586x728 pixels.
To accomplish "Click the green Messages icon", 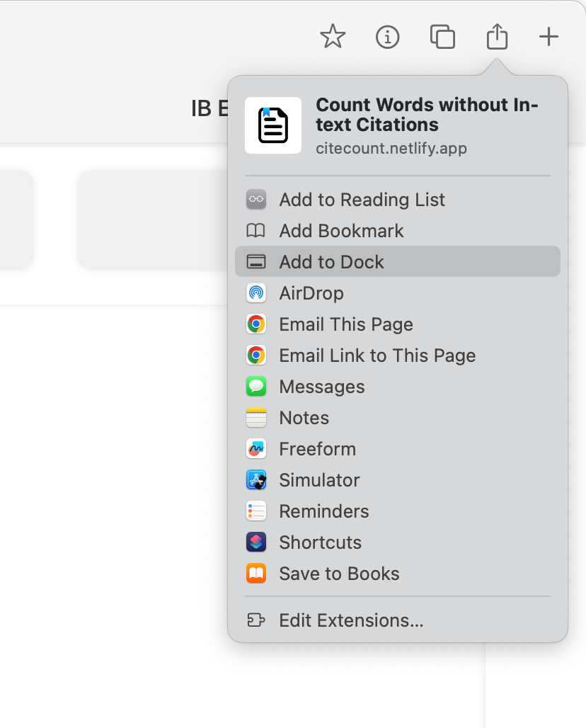I will pyautogui.click(x=256, y=386).
